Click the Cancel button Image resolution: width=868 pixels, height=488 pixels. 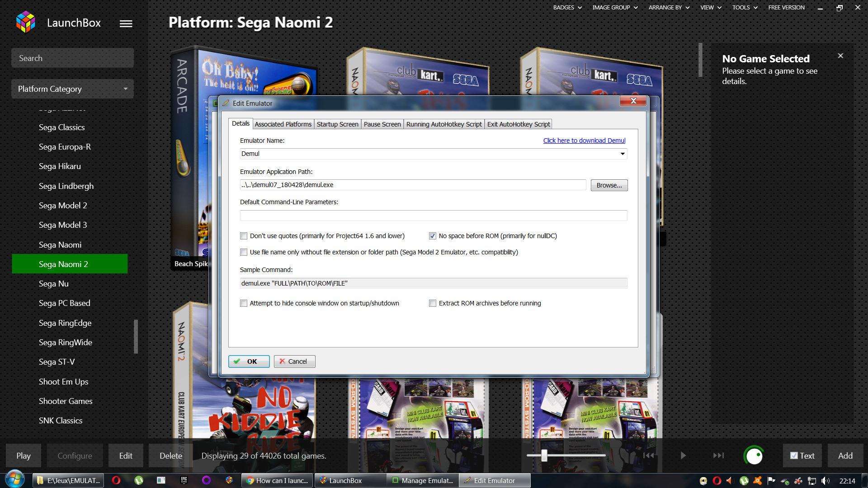[294, 361]
